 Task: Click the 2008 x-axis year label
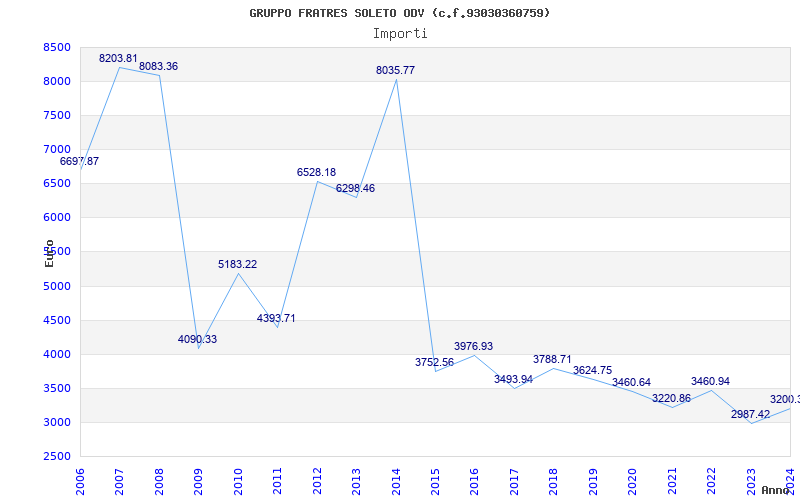pos(159,482)
